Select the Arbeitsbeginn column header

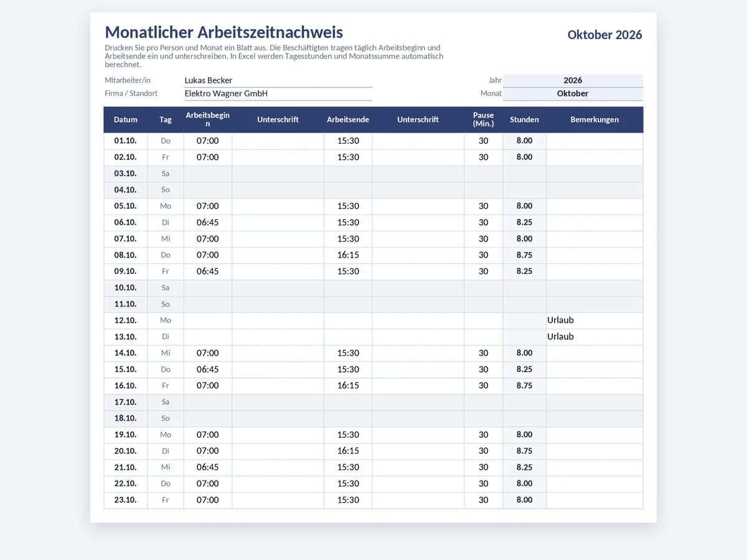208,119
